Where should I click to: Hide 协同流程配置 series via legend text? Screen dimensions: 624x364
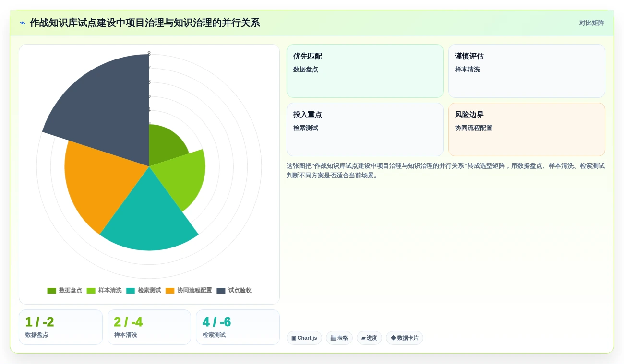click(194, 291)
